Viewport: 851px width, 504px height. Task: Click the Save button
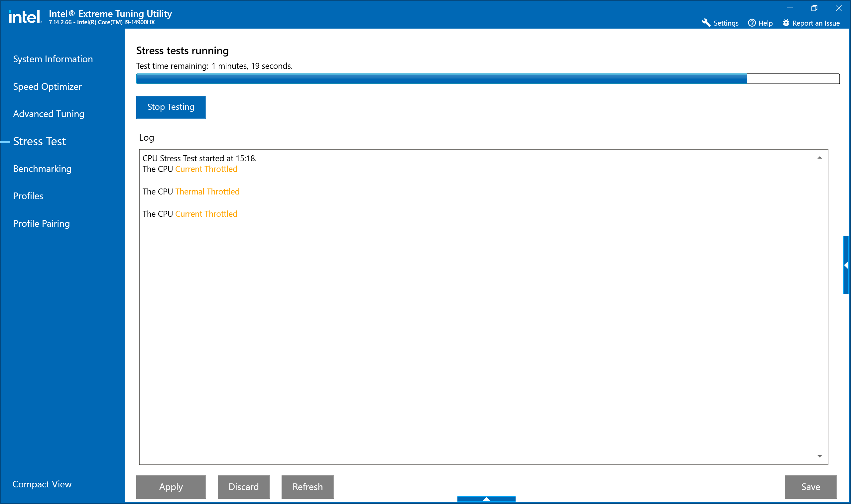click(810, 487)
